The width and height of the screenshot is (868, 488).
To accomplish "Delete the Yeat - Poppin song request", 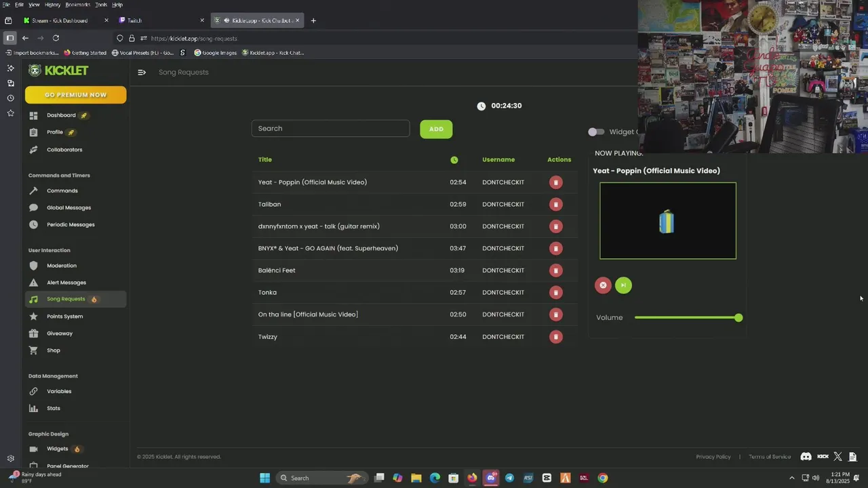I will pyautogui.click(x=555, y=182).
